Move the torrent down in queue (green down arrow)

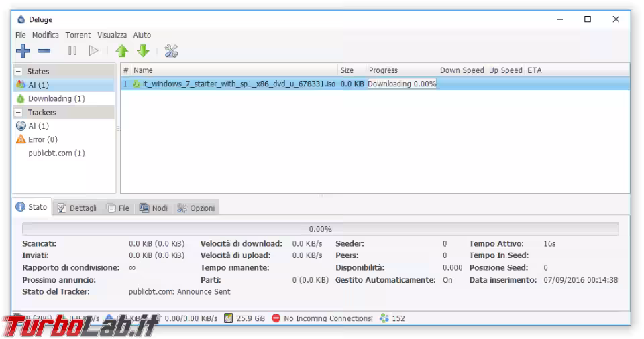click(143, 51)
